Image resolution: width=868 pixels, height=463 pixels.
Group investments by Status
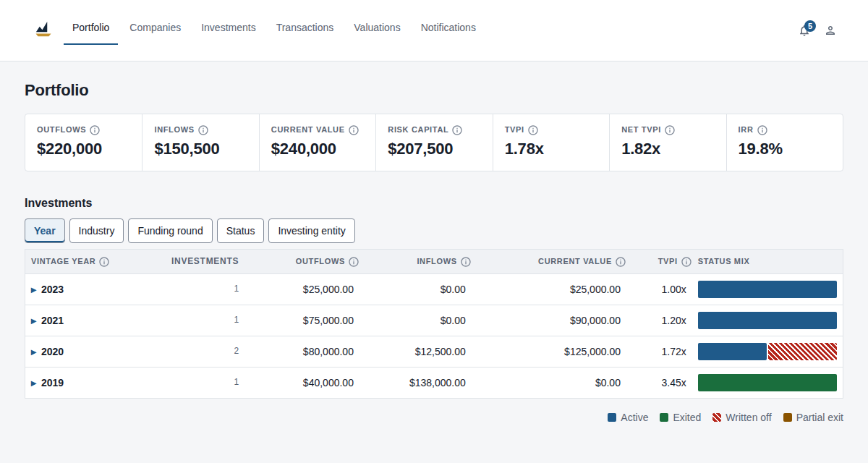pos(240,231)
